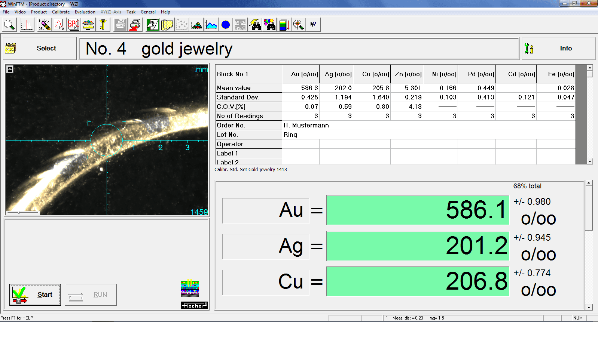This screenshot has width=598, height=364.
Task: Click the Ag result value 201.2
Action: [x=418, y=246]
